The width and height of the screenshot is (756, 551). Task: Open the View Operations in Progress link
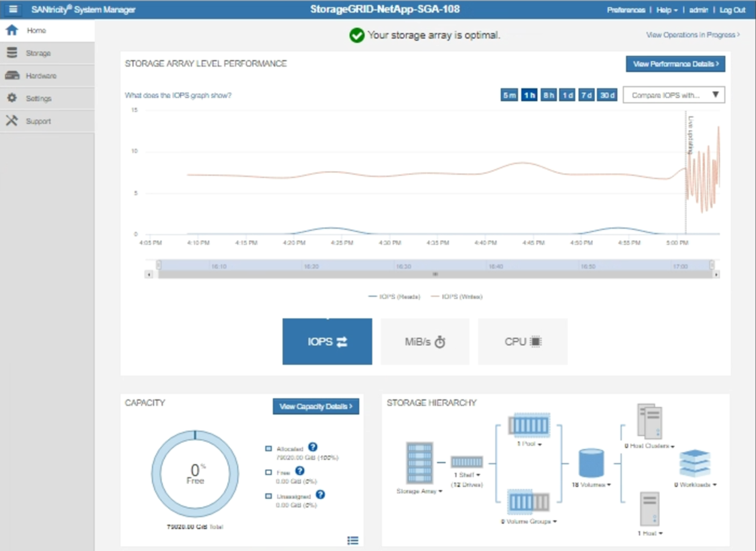[693, 35]
